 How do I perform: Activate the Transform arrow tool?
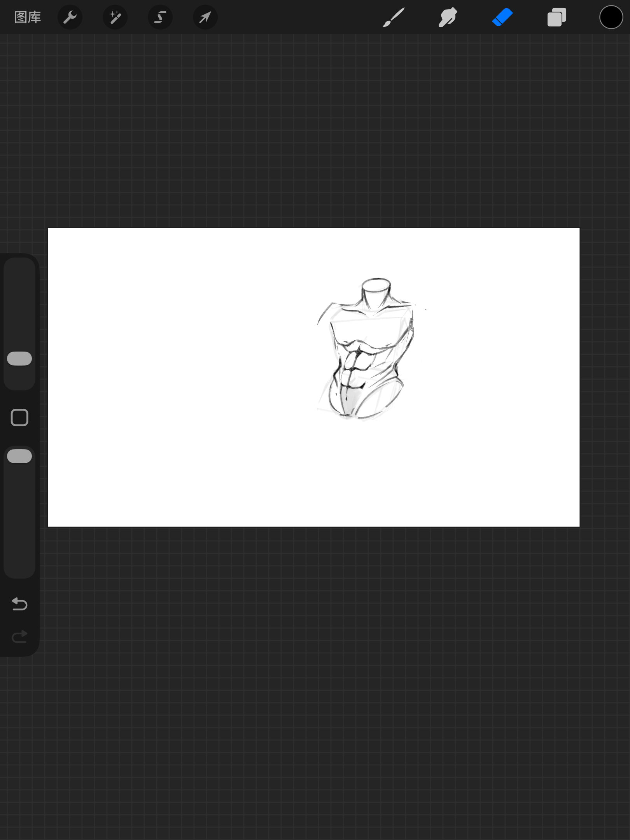click(205, 17)
